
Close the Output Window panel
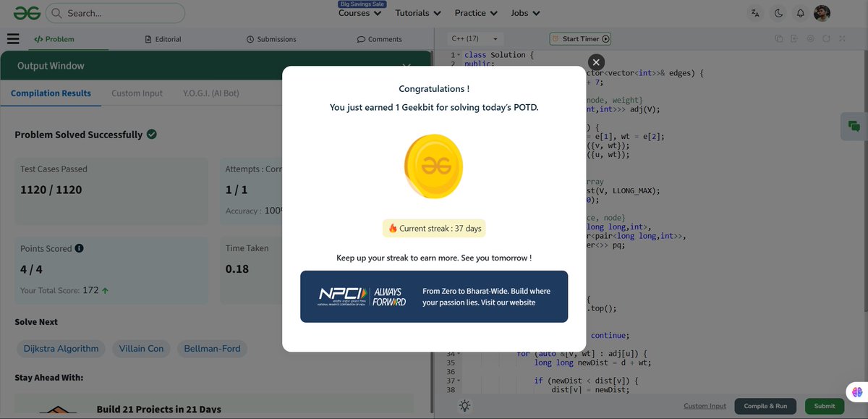coord(407,66)
